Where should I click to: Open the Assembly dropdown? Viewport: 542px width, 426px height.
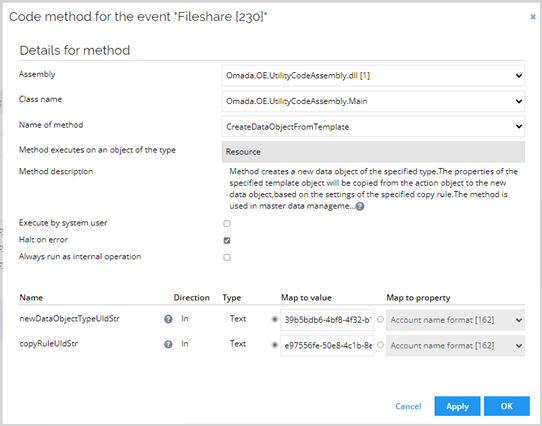[373, 76]
